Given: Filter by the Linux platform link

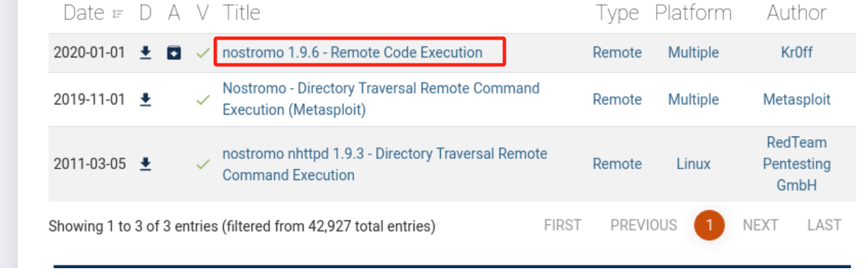Looking at the screenshot, I should click(693, 164).
